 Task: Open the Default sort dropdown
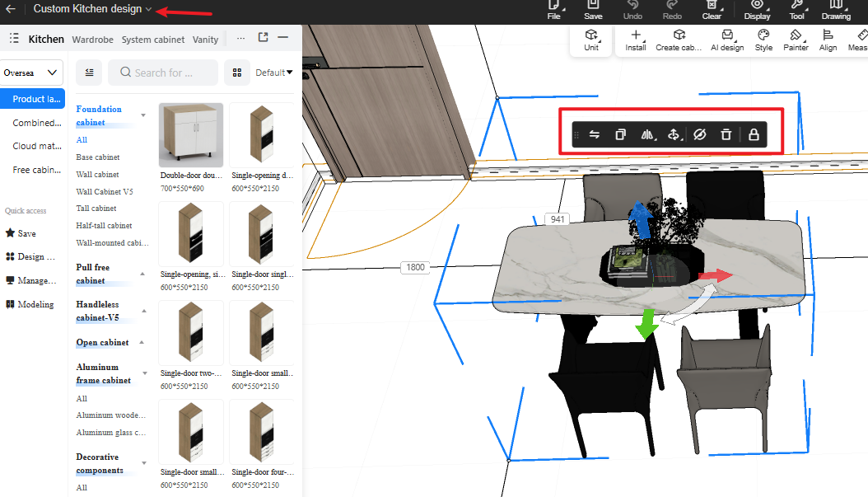pos(274,73)
